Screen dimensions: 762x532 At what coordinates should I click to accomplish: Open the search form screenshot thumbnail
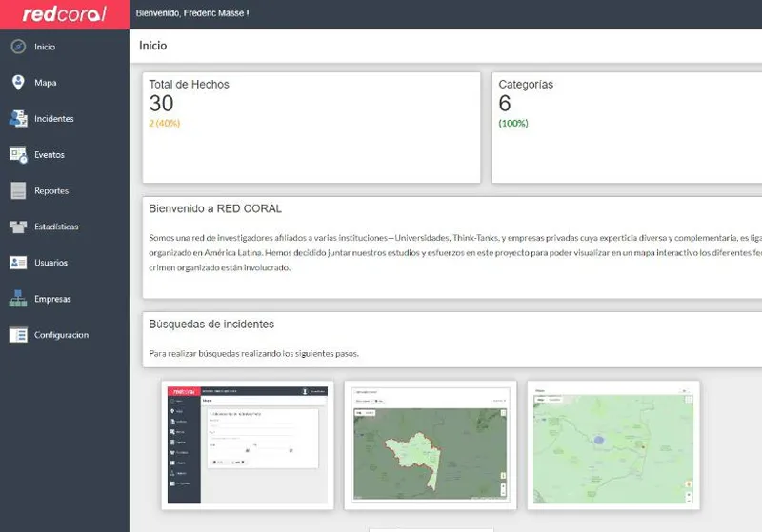[x=248, y=444]
